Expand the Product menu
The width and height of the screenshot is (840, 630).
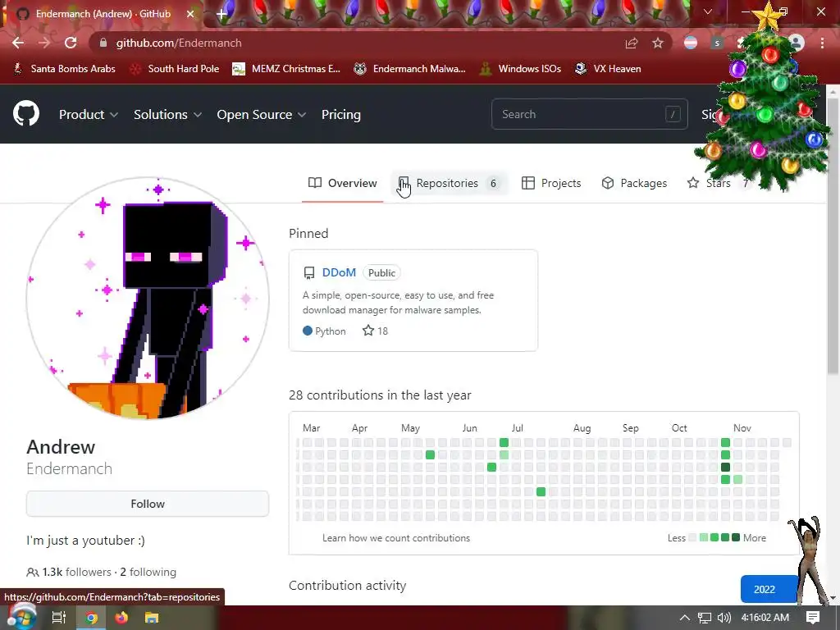[x=89, y=115]
